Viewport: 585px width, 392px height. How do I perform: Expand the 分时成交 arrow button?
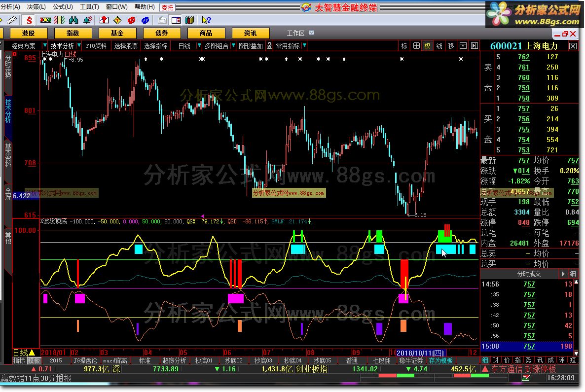(x=563, y=274)
